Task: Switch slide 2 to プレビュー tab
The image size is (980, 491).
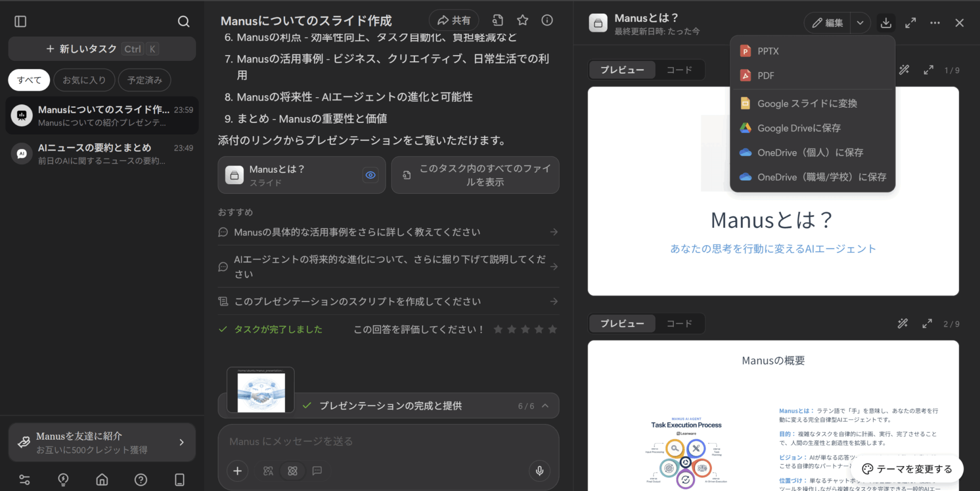Action: (x=622, y=324)
